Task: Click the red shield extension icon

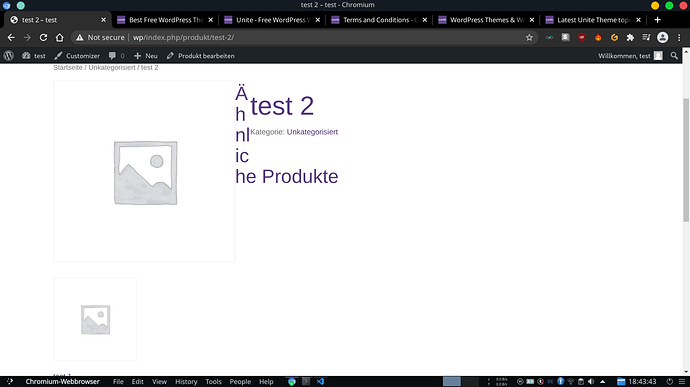Action: 582,38
